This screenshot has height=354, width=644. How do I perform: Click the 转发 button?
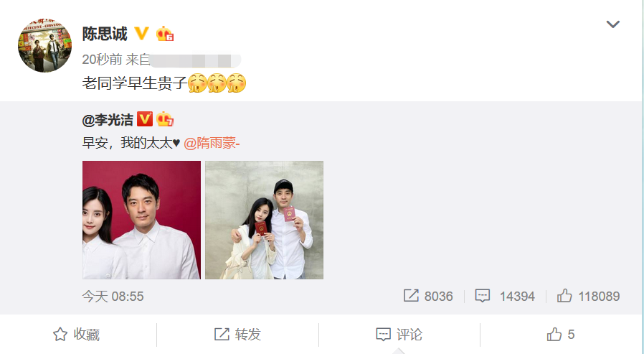tap(237, 335)
